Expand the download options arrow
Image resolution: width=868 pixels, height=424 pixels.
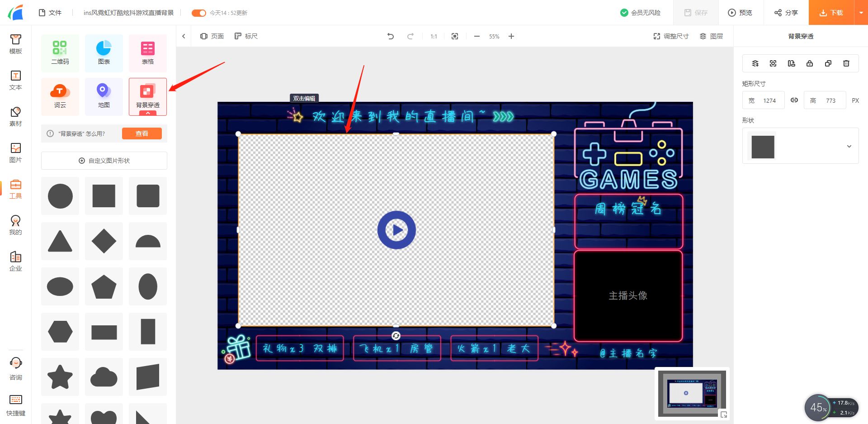pos(861,13)
